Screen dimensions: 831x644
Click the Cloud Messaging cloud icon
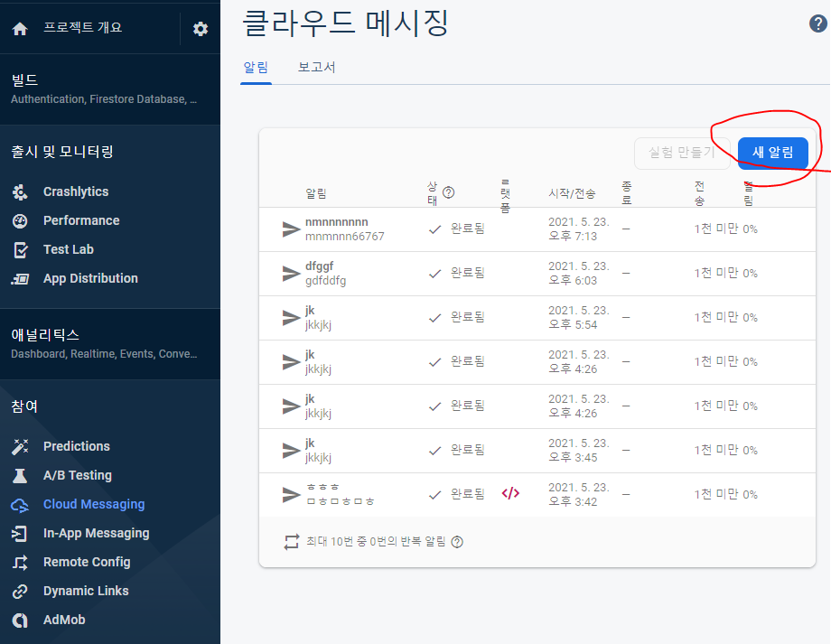click(20, 505)
